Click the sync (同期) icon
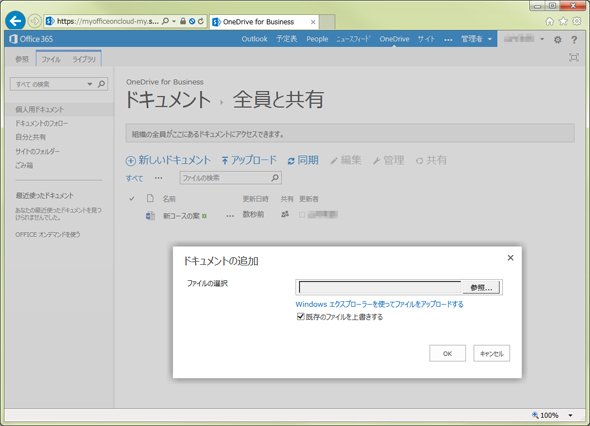 pyautogui.click(x=291, y=161)
